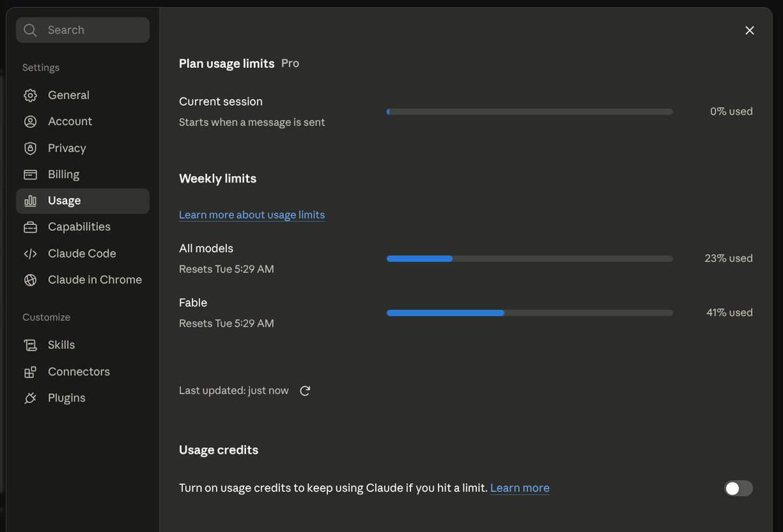
Task: Open the Connectors page
Action: [83, 372]
